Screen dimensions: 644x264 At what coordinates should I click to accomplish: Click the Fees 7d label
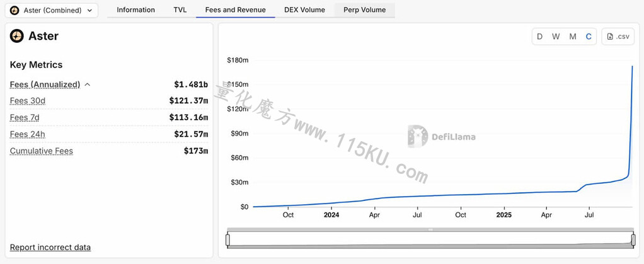click(x=25, y=117)
